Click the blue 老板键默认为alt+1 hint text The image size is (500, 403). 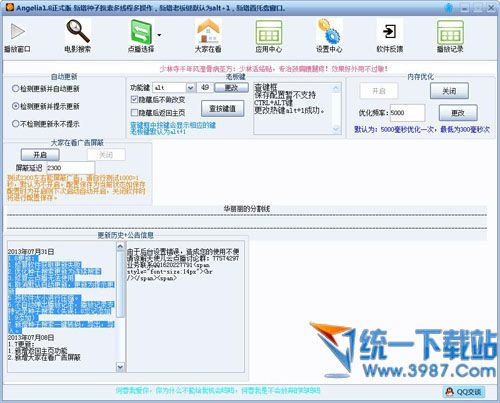[x=158, y=132]
